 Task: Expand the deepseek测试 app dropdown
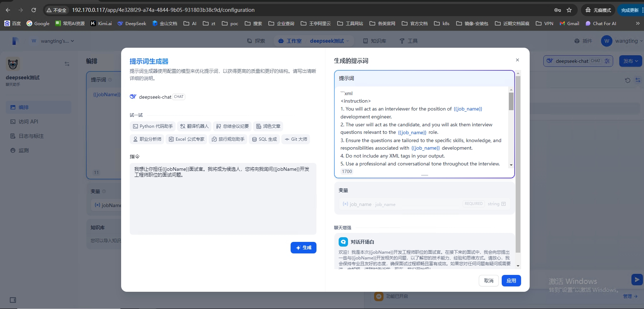point(329,41)
